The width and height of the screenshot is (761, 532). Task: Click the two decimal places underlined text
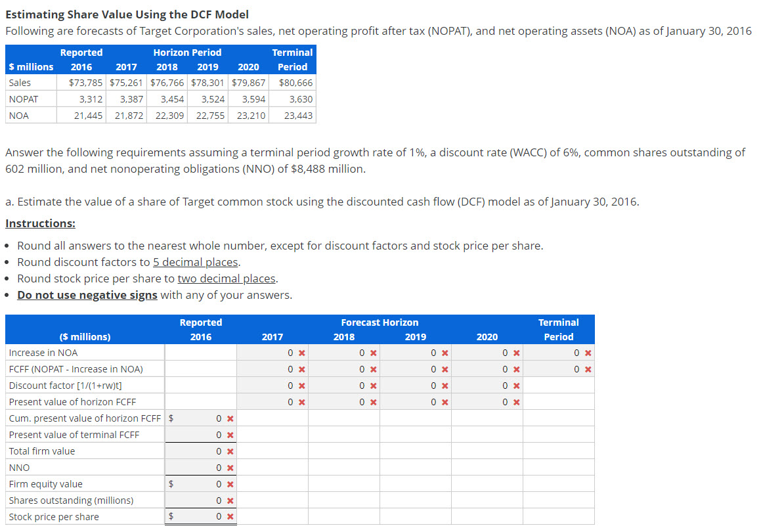tap(226, 278)
